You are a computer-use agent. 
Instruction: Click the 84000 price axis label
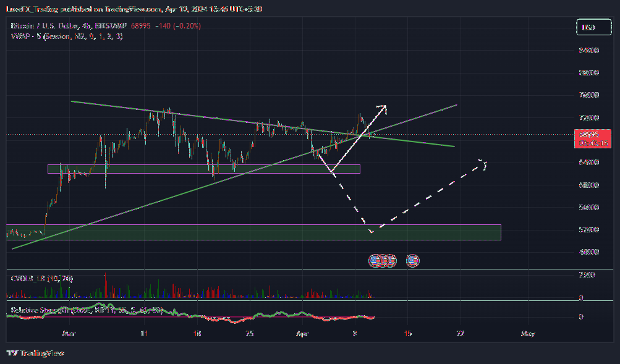(x=588, y=50)
